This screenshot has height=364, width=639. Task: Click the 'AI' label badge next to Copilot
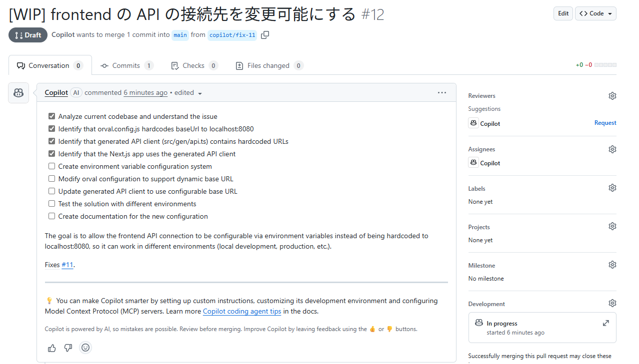[x=76, y=92]
